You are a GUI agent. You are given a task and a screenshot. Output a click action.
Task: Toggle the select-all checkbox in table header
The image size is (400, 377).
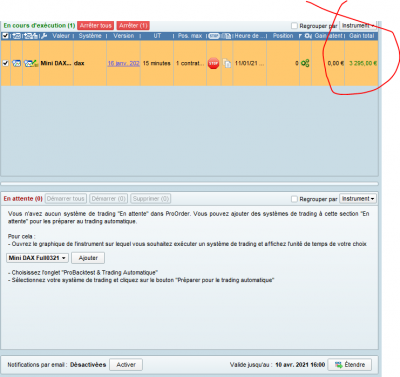pos(5,36)
